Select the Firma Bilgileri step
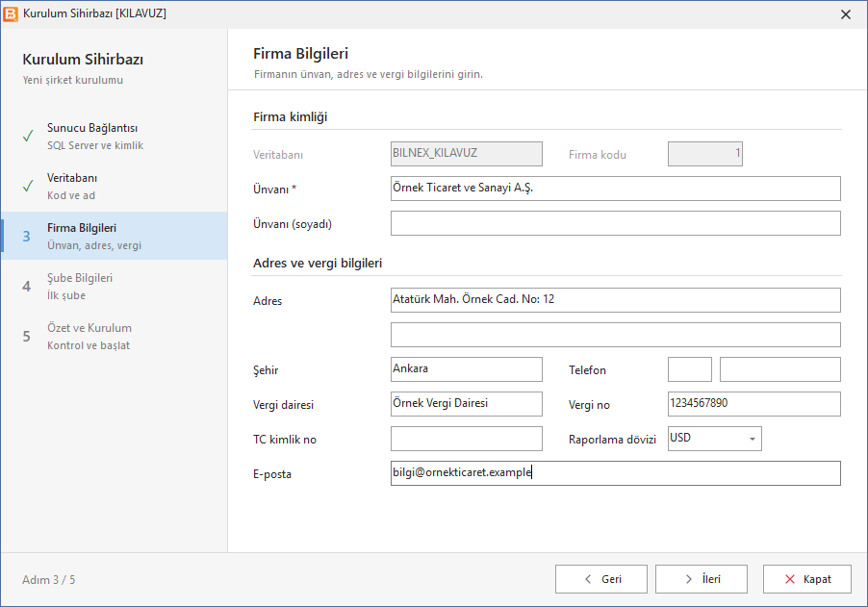 (x=115, y=236)
